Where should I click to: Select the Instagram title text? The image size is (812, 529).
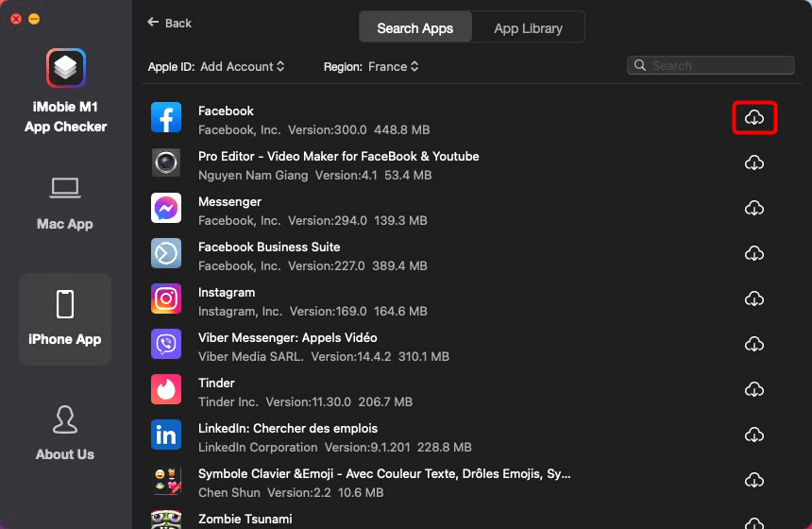click(x=227, y=292)
